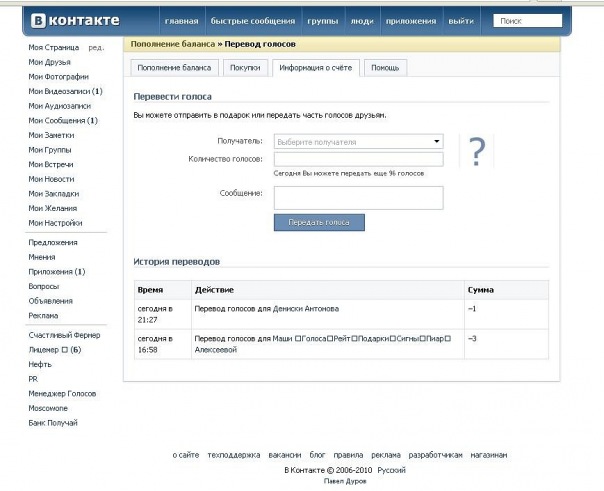Screen dimensions: 604x491
Task: Select Информация о счёте tab
Action: pos(315,68)
